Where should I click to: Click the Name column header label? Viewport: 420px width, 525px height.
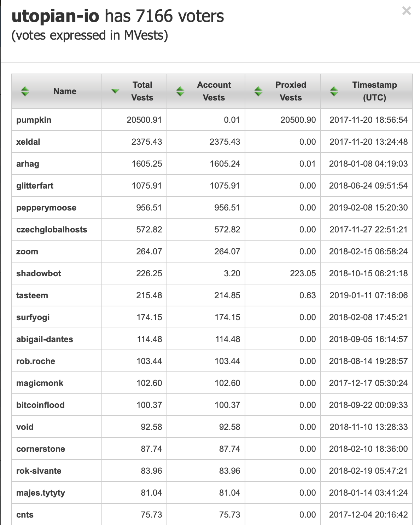65,91
